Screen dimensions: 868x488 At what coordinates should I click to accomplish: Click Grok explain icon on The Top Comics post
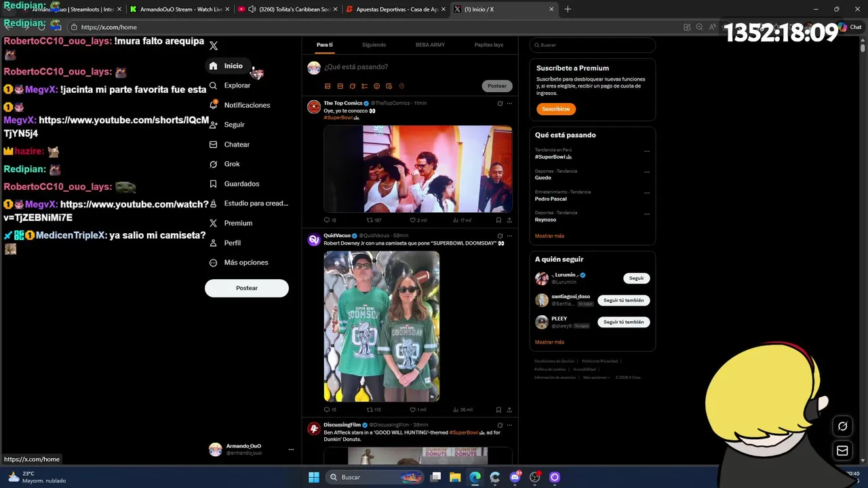click(x=500, y=104)
